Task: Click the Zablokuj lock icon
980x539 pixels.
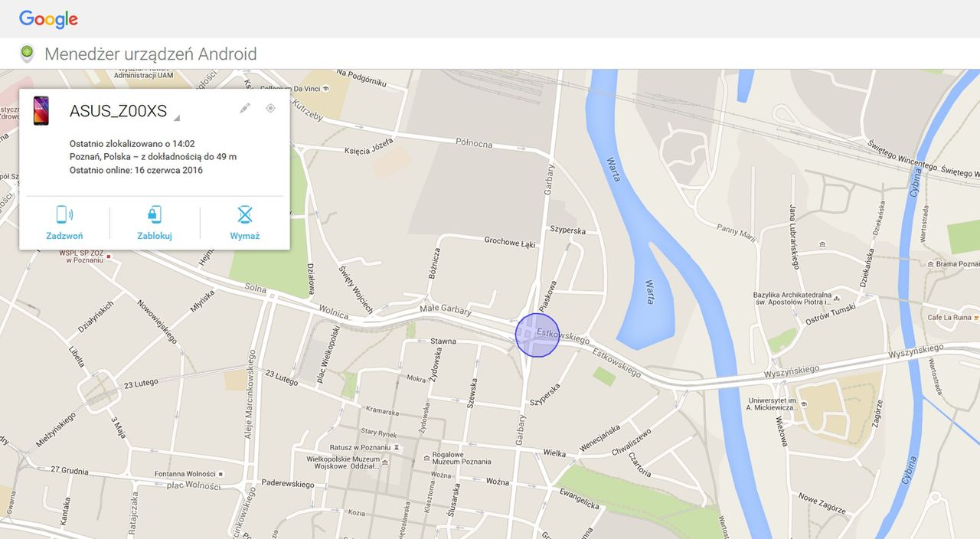Action: (x=155, y=215)
